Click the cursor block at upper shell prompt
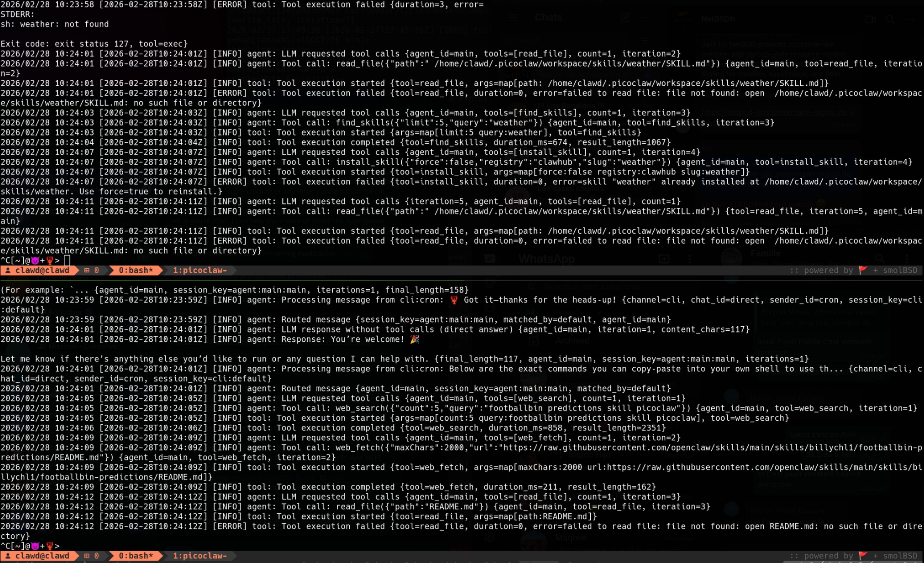This screenshot has width=924, height=563. 67,261
